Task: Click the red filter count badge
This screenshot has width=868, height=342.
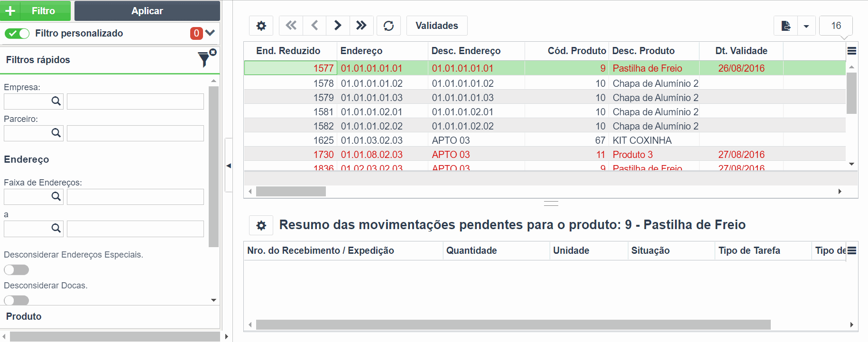Action: 196,33
